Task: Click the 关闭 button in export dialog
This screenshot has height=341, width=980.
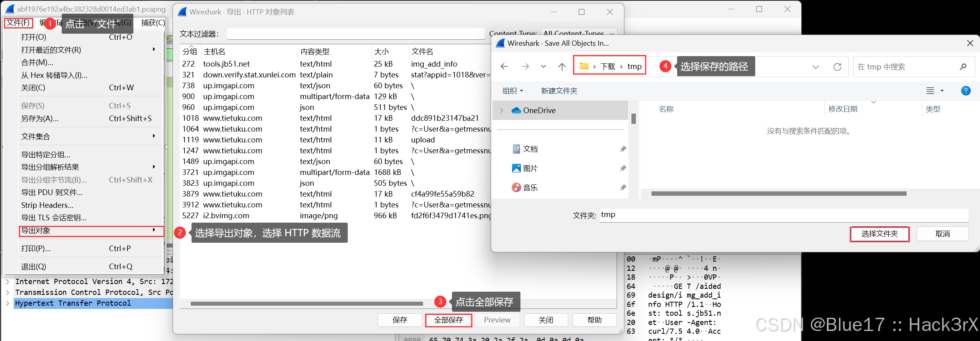Action: point(546,320)
